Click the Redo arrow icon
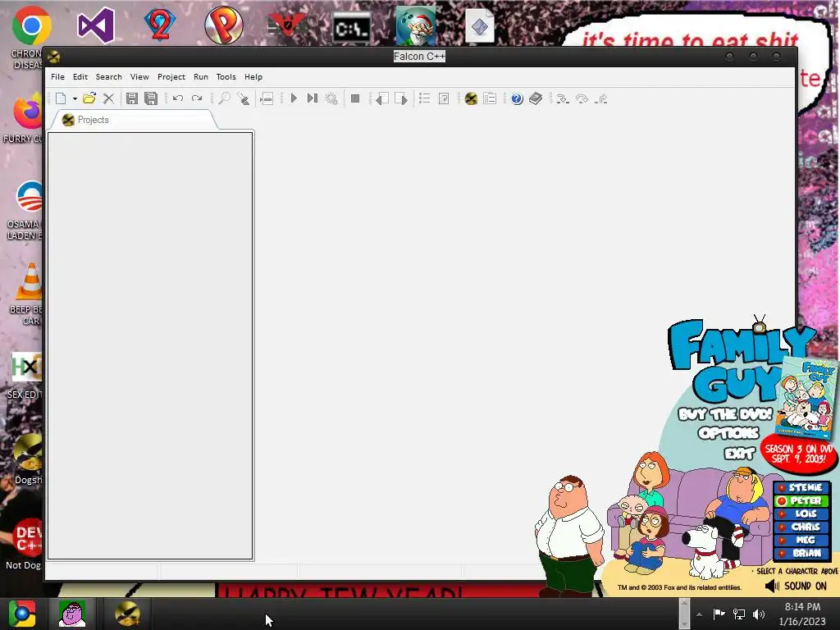840x630 pixels. 197,98
